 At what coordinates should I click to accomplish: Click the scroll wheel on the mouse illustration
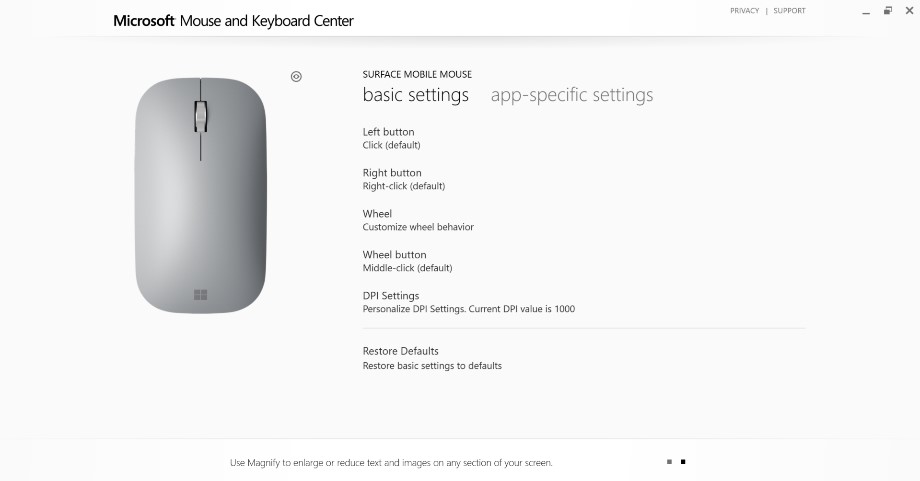tap(201, 116)
